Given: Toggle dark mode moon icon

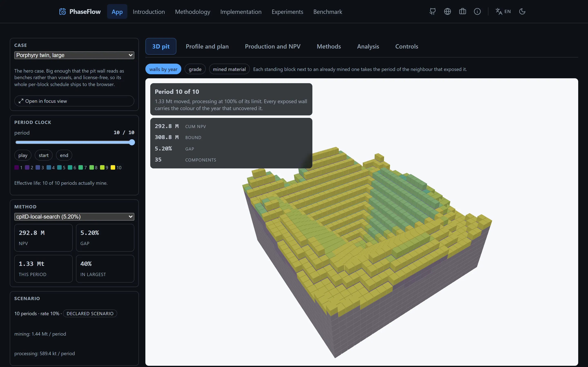Looking at the screenshot, I should (522, 11).
